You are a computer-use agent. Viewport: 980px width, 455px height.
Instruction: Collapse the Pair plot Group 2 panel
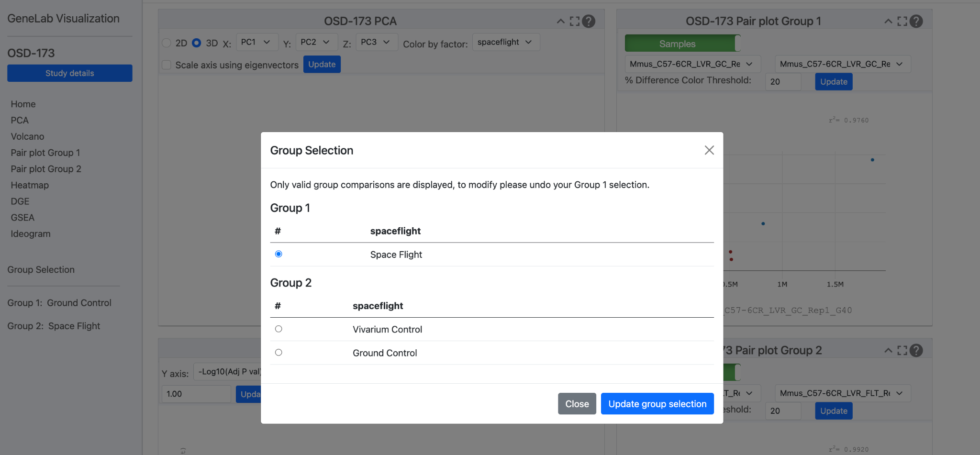888,350
